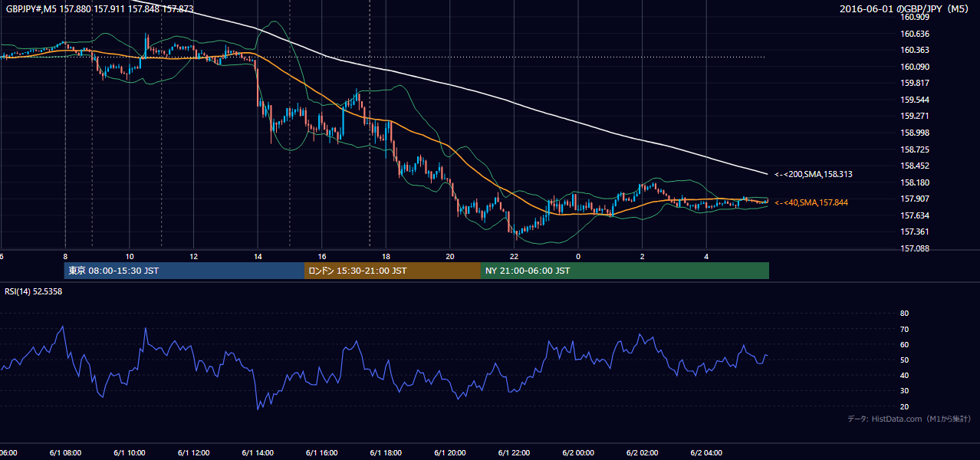Select the ロンドン 15:30-21:00 JST session bar
980x460 pixels.
(x=393, y=271)
